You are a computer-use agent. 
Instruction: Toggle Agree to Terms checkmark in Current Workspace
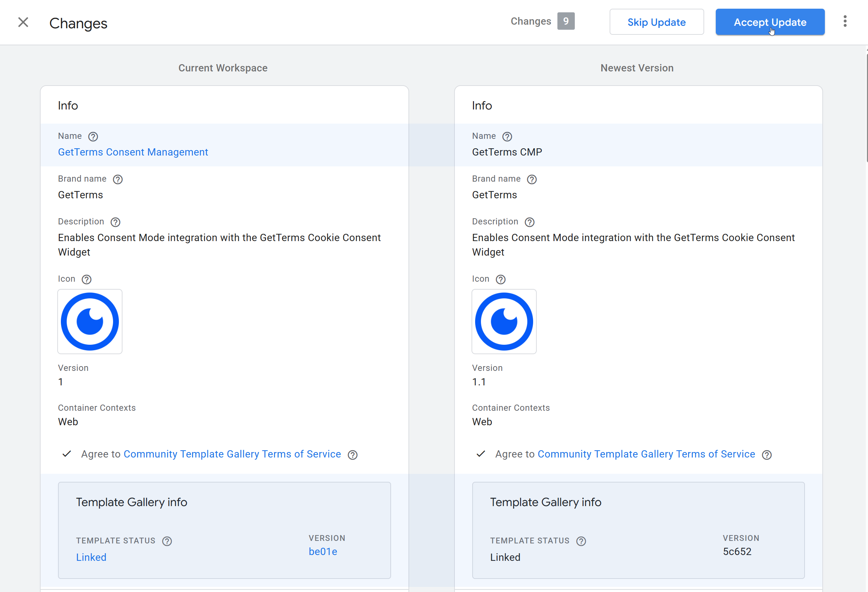pyautogui.click(x=67, y=454)
